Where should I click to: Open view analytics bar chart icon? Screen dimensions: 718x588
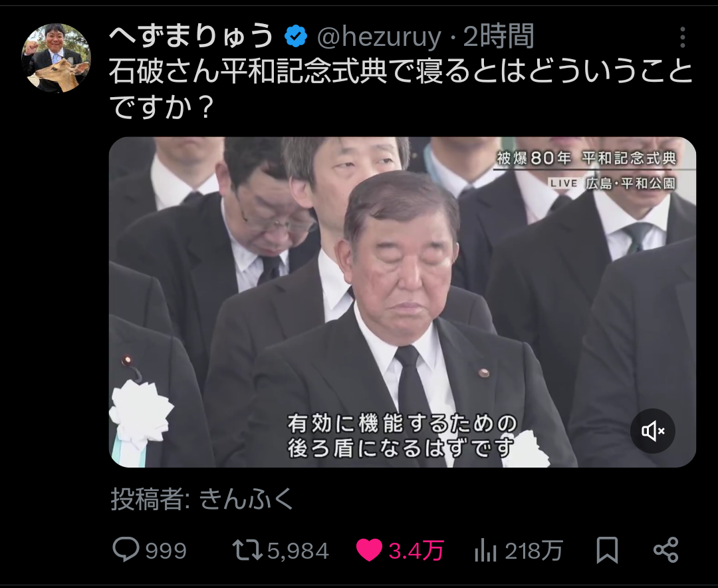(485, 550)
